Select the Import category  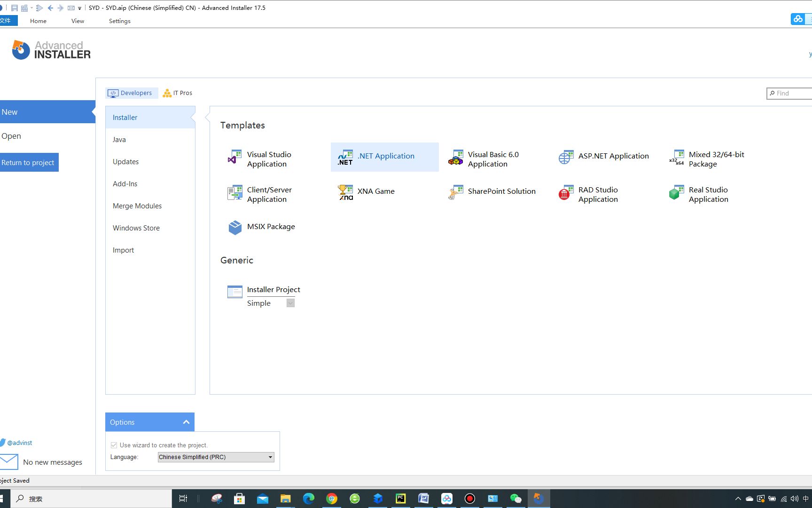point(150,250)
